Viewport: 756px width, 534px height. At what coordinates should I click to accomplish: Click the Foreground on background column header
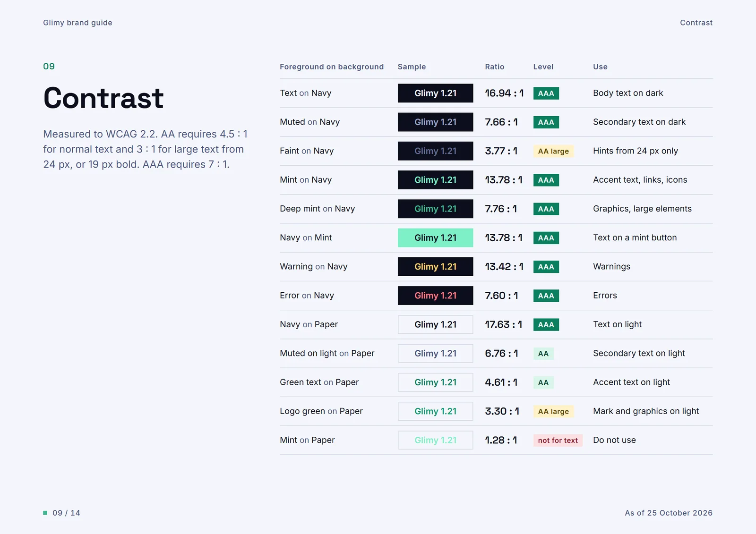[332, 67]
